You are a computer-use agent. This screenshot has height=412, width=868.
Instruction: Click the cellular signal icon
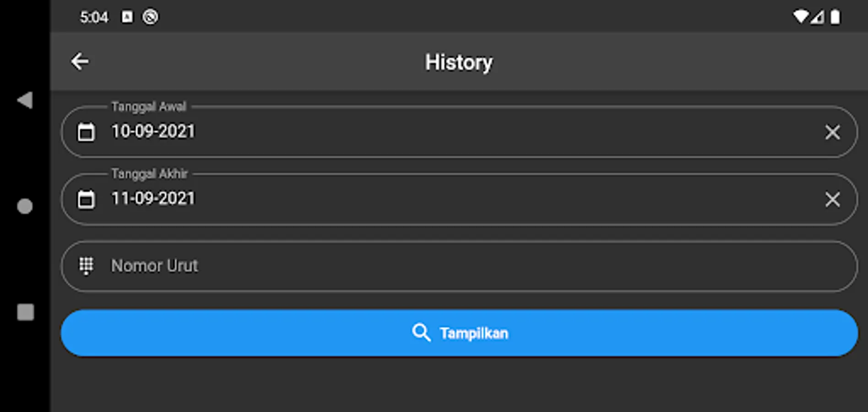[x=817, y=17]
